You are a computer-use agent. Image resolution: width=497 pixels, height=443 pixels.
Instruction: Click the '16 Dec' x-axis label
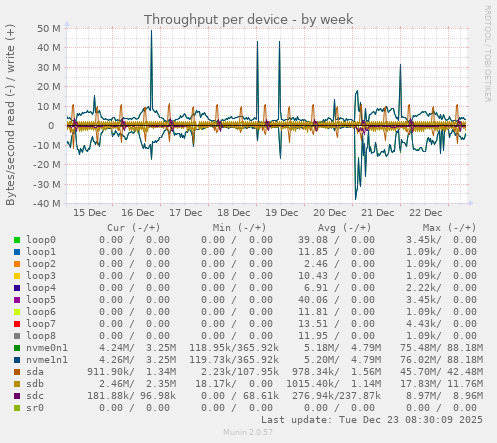point(138,213)
